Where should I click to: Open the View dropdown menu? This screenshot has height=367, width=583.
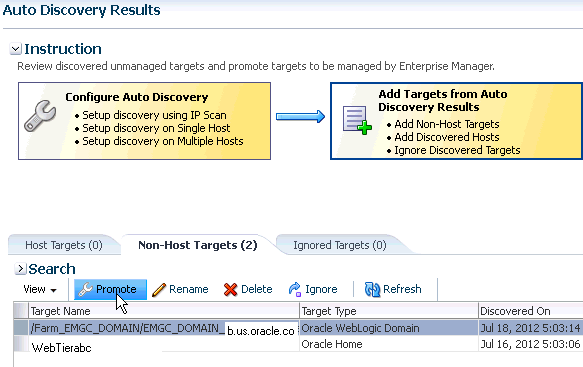click(x=40, y=289)
